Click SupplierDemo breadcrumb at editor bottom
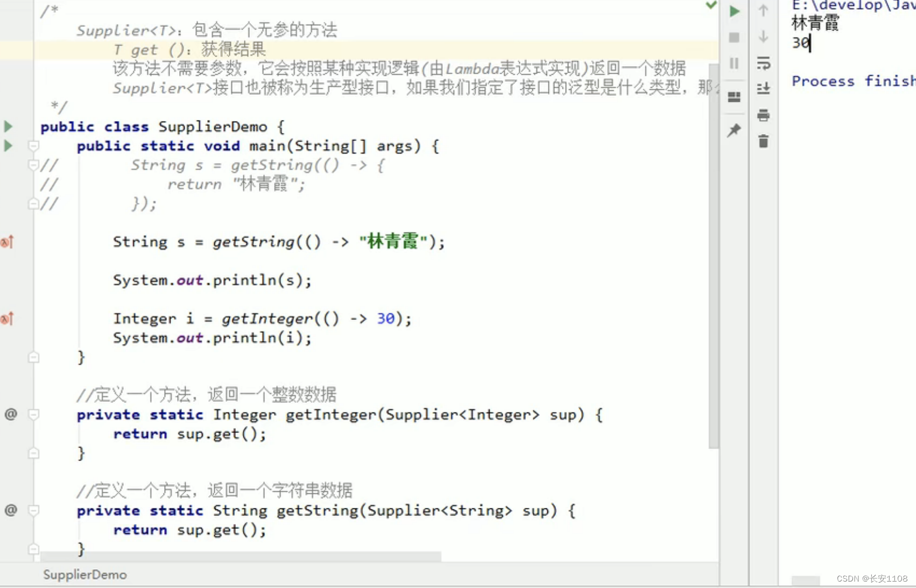The height and width of the screenshot is (588, 916). [x=85, y=575]
